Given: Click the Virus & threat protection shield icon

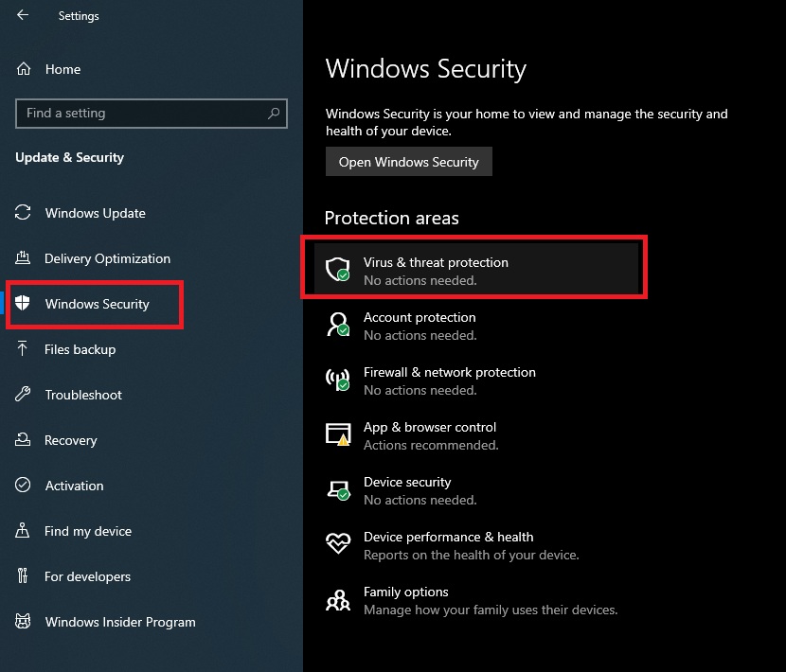Looking at the screenshot, I should 338,270.
